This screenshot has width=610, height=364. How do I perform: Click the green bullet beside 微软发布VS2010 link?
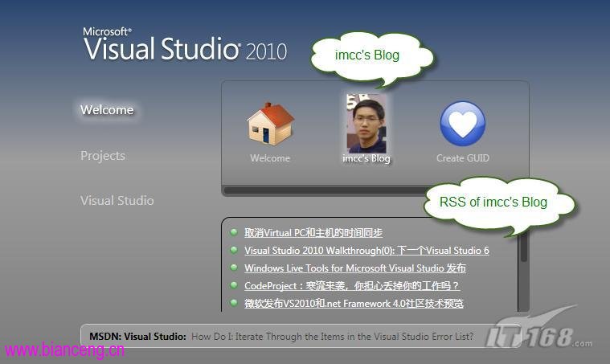[234, 302]
